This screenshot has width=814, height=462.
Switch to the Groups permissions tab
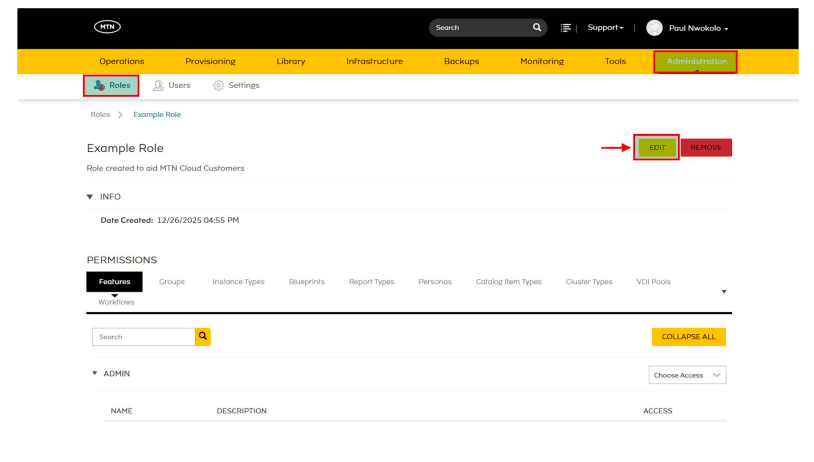click(172, 281)
